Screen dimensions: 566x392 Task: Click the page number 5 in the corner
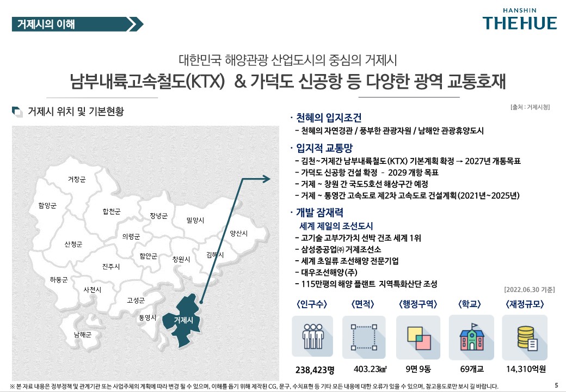tap(556, 384)
